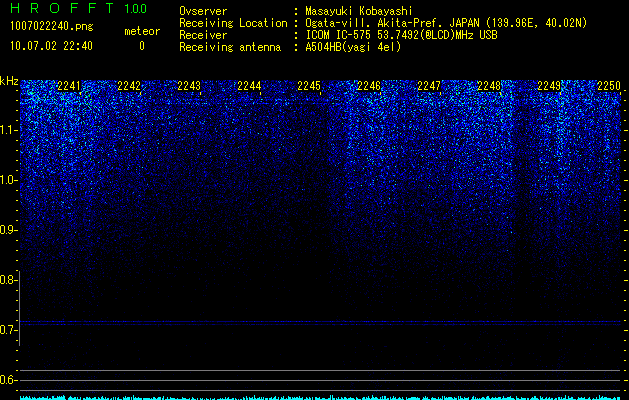This screenshot has width=629, height=400.
Task: Click the Receiver field label
Action: tap(203, 35)
